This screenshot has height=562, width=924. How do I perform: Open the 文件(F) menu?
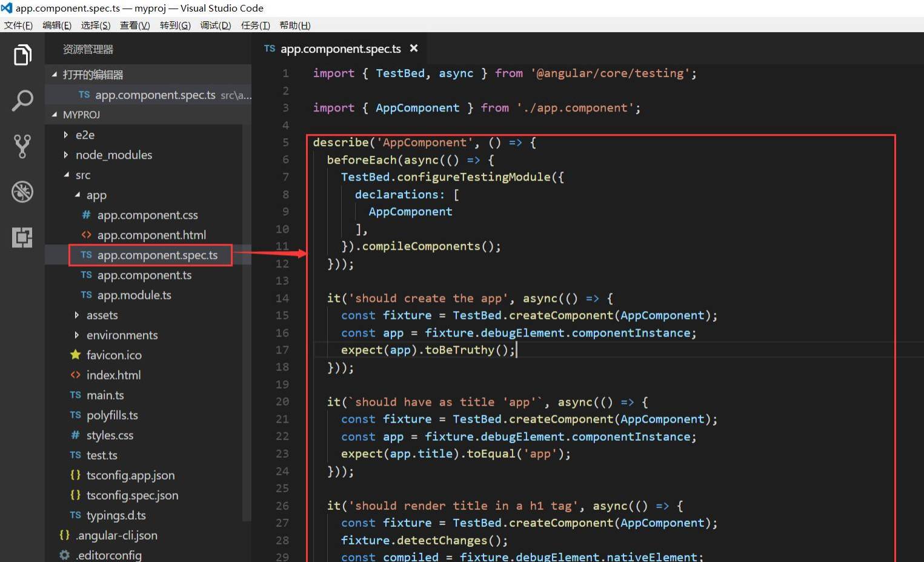(x=18, y=25)
